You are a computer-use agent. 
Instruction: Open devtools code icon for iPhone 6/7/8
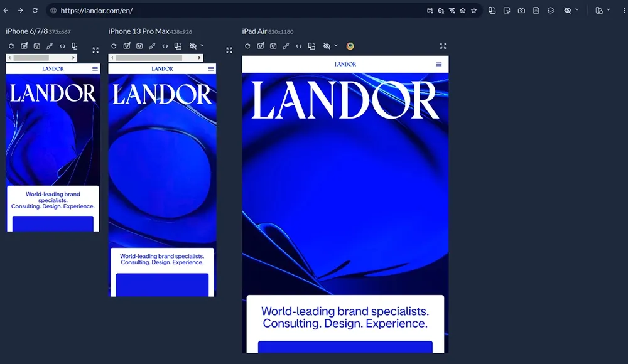tap(62, 46)
